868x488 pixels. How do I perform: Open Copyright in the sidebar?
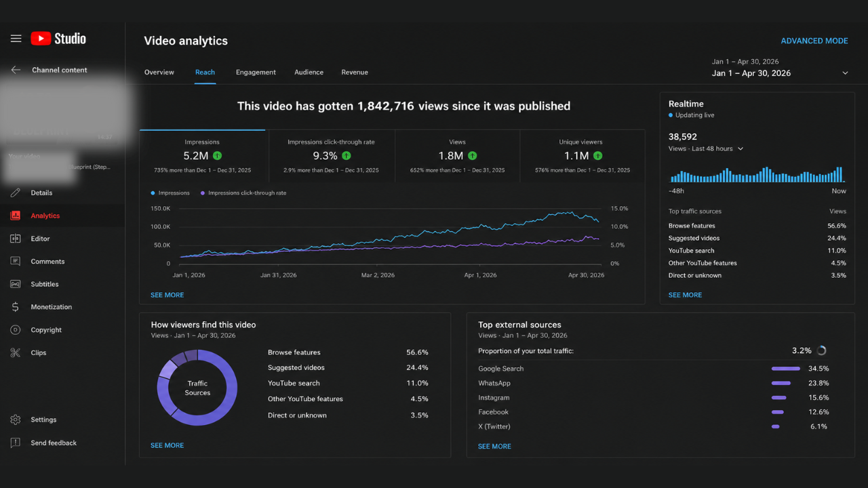click(46, 330)
